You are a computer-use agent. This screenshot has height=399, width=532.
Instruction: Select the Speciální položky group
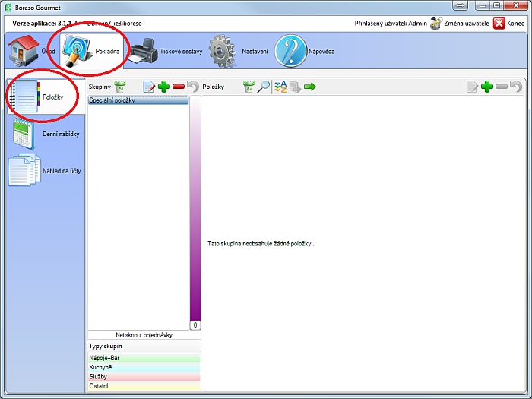click(138, 100)
